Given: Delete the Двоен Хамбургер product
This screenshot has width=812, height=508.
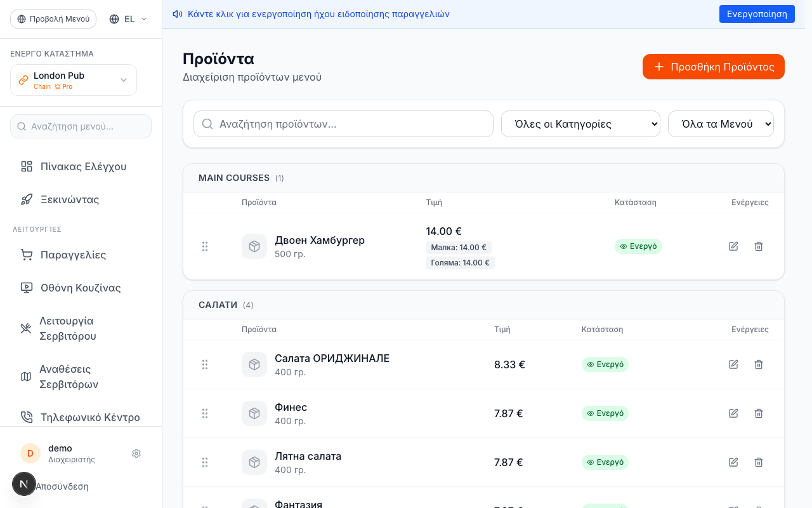Looking at the screenshot, I should [x=758, y=246].
